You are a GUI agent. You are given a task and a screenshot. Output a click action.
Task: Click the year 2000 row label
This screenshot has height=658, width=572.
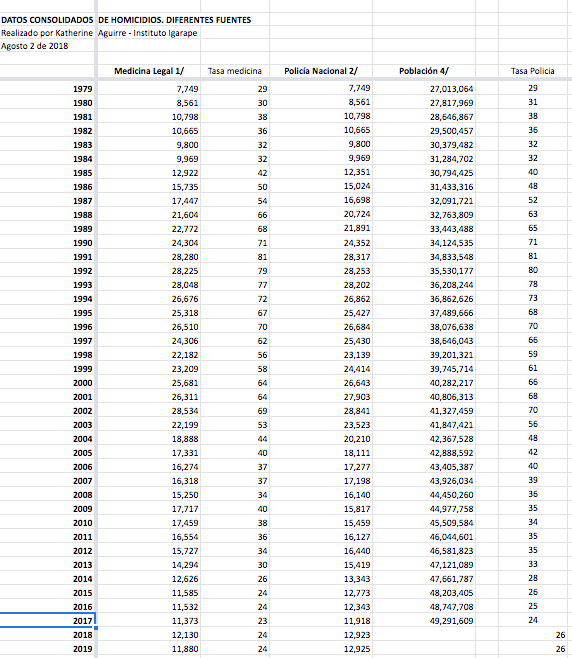point(83,383)
